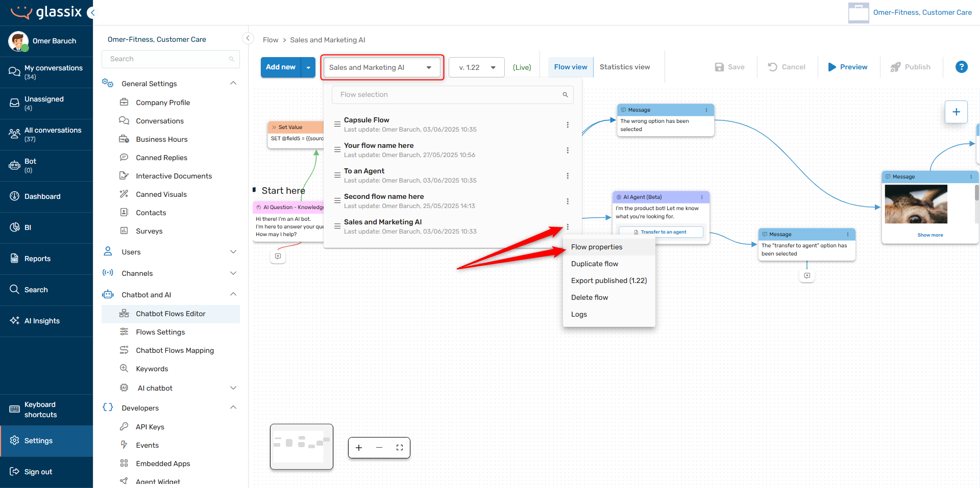Image resolution: width=980 pixels, height=488 pixels.
Task: Open the Sales and Marketing AI flow dropdown
Action: [382, 67]
